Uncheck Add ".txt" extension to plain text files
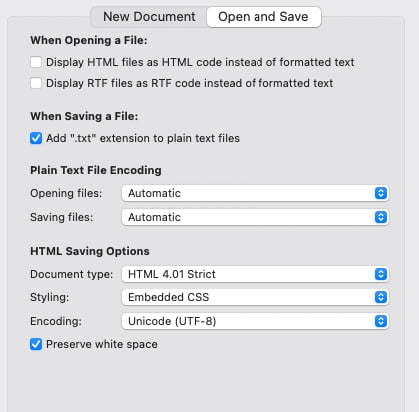This screenshot has width=419, height=412. [x=36, y=138]
